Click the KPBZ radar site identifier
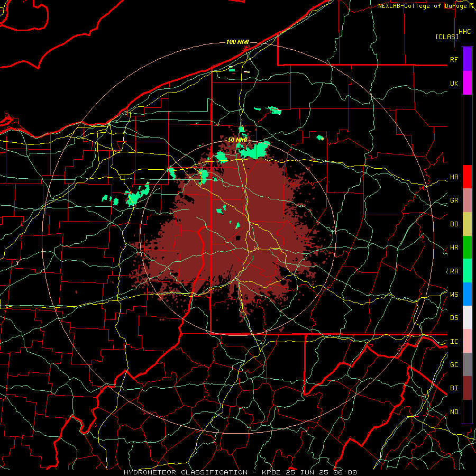Image resolution: width=476 pixels, height=476 pixels. pyautogui.click(x=271, y=472)
